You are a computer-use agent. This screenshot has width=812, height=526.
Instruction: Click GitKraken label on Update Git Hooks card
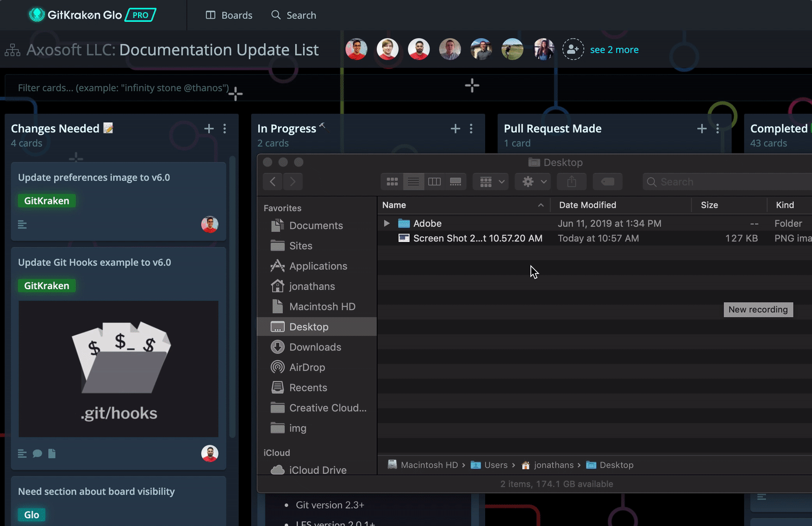coord(47,286)
